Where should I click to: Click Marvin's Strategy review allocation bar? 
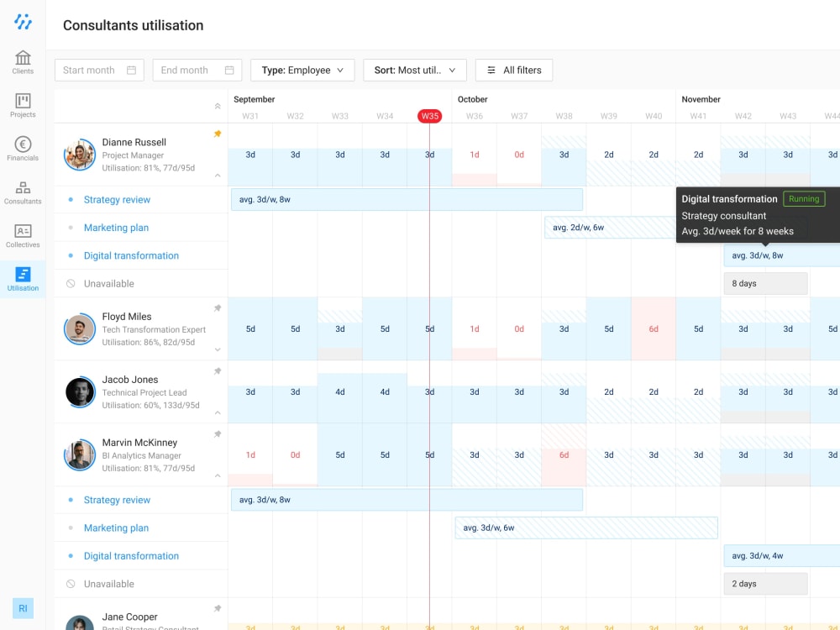point(407,500)
